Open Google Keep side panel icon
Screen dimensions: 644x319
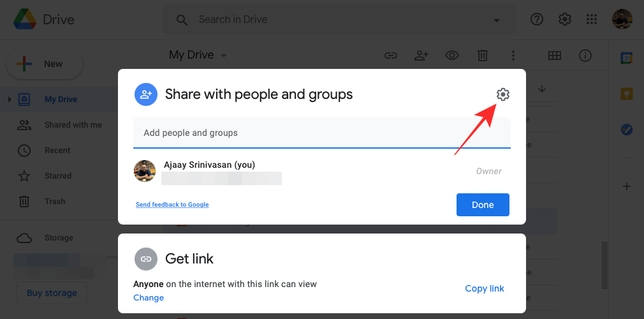pyautogui.click(x=627, y=94)
